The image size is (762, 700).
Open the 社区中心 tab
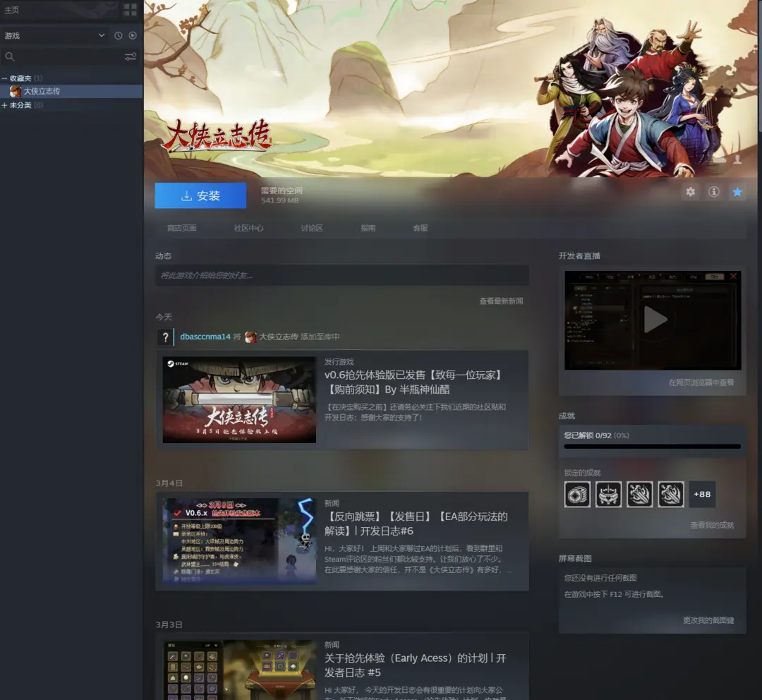[x=249, y=228]
